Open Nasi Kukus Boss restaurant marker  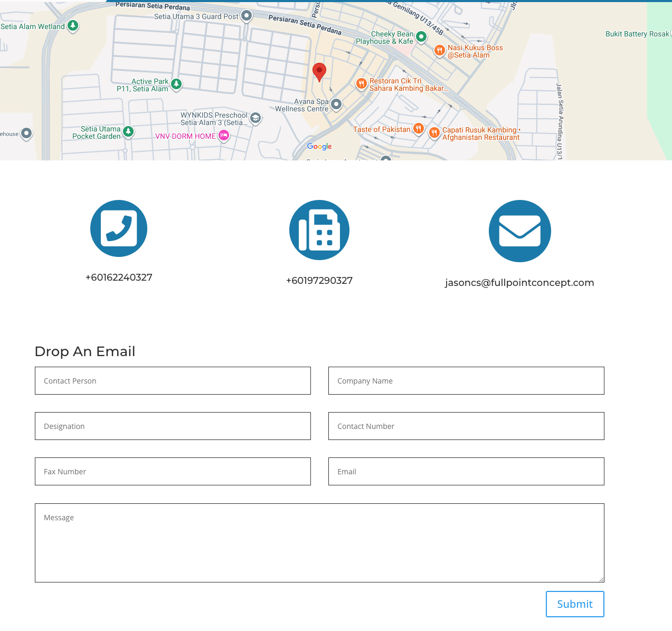click(x=439, y=51)
